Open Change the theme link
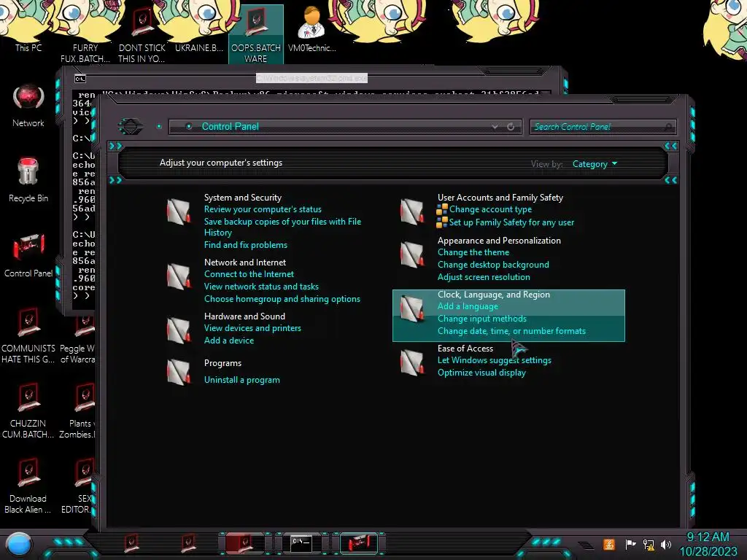 point(473,252)
